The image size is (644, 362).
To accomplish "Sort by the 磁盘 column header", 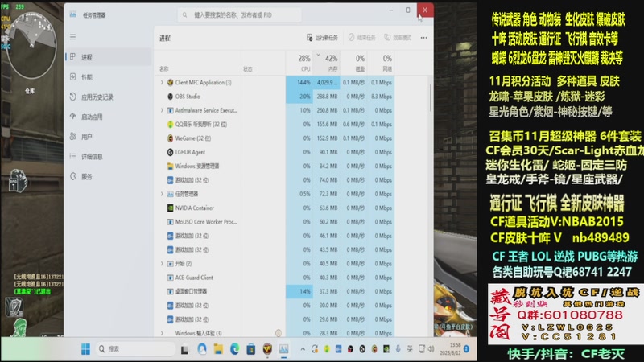I will [x=353, y=63].
